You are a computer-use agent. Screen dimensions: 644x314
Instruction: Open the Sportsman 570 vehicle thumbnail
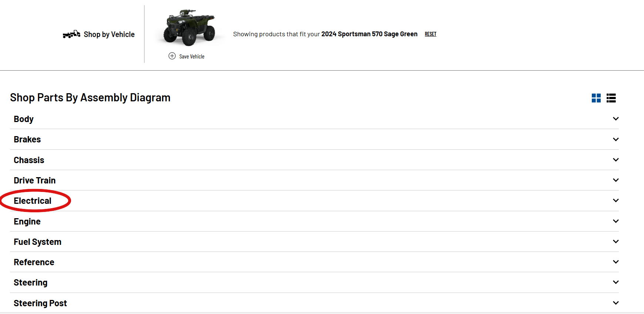[x=189, y=28]
